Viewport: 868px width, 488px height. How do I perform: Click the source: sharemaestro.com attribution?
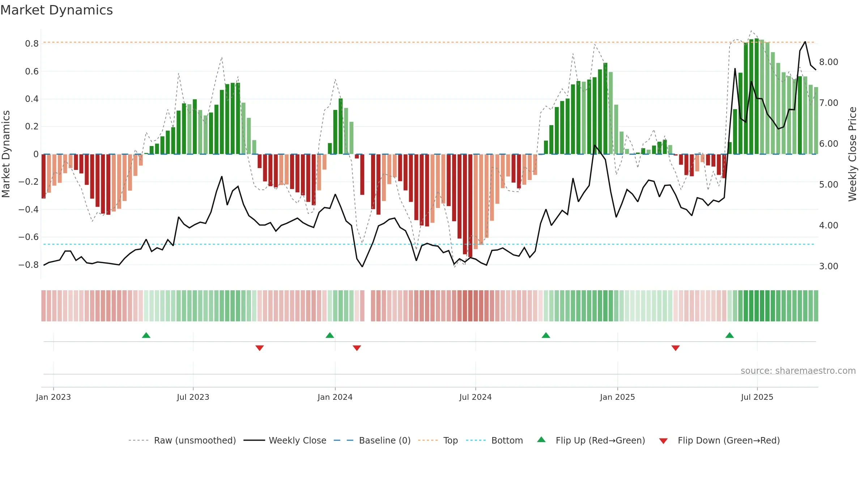798,371
